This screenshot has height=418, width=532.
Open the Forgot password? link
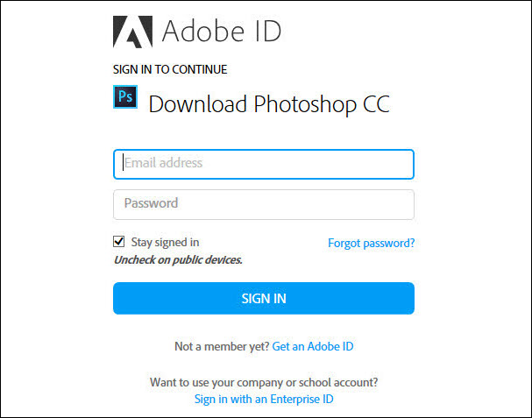coord(372,243)
